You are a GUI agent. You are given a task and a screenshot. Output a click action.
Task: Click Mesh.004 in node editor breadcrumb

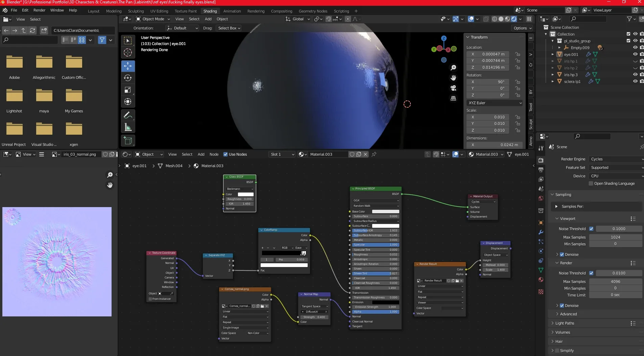click(174, 166)
